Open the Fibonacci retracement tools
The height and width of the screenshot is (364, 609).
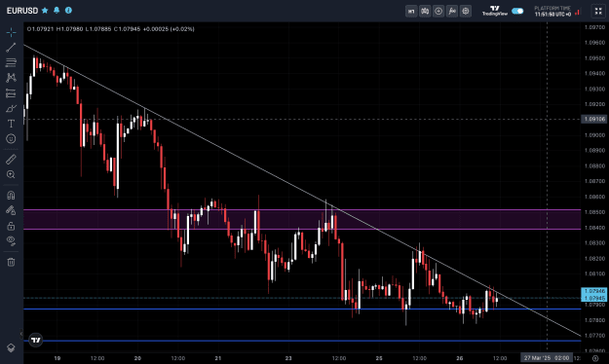(11, 62)
